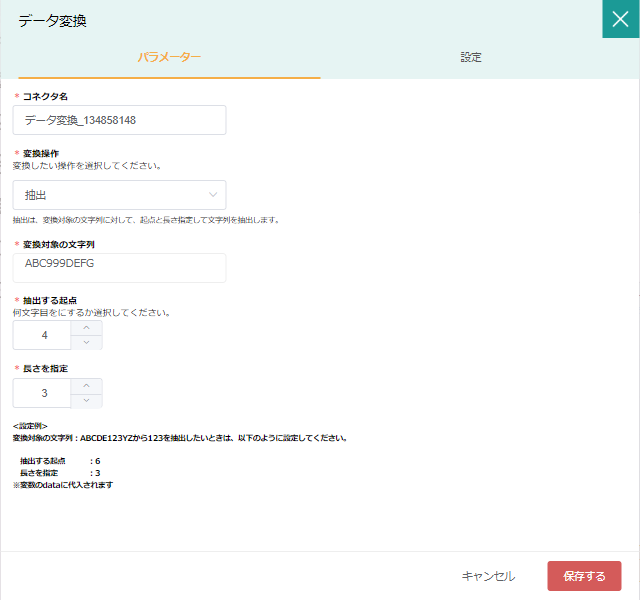Open the 設定 tab
This screenshot has height=600, width=640.
[x=471, y=57]
